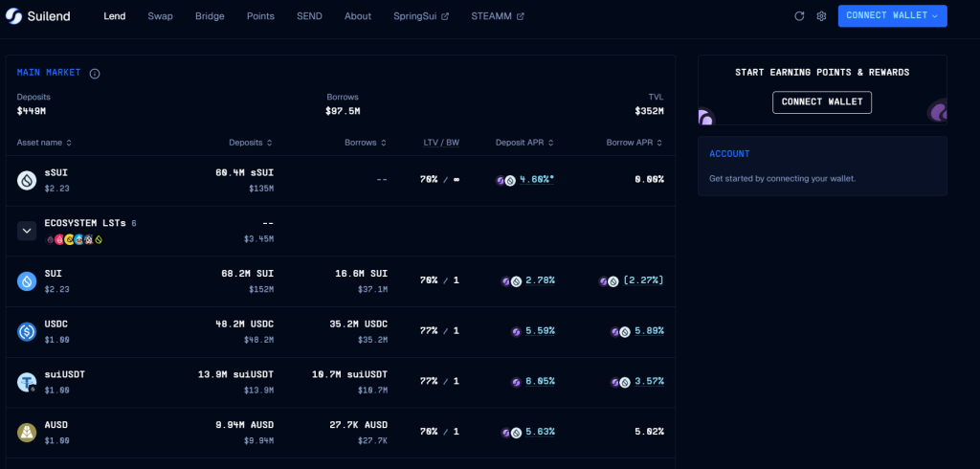The image size is (980, 469).
Task: Open USDC borrow APR 5.89% details
Action: 650,331
